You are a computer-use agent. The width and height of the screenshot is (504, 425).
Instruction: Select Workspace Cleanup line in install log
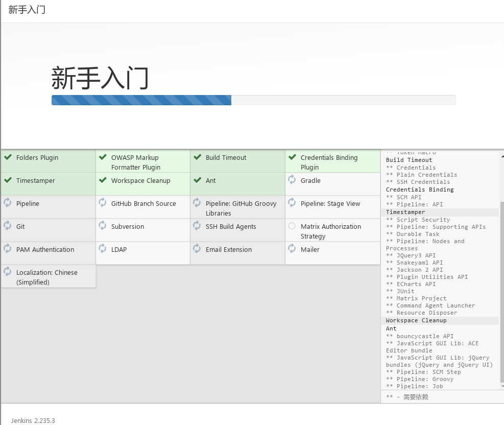[416, 321]
